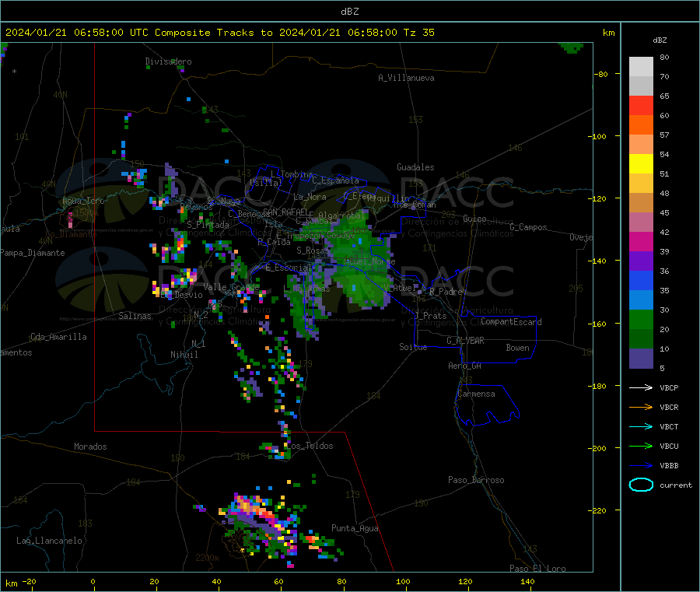Select the light blue 30 dBZ swatch

(641, 300)
